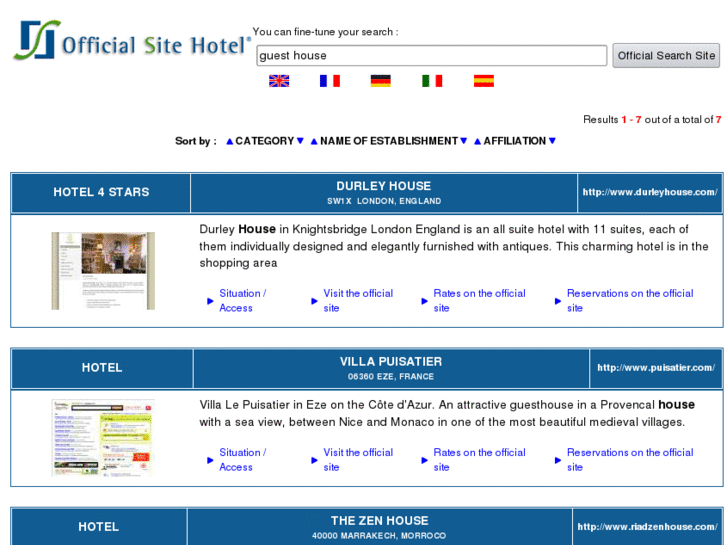This screenshot has height=545, width=727.
Task: Sort Name of Establishment ascending arrow
Action: click(314, 141)
